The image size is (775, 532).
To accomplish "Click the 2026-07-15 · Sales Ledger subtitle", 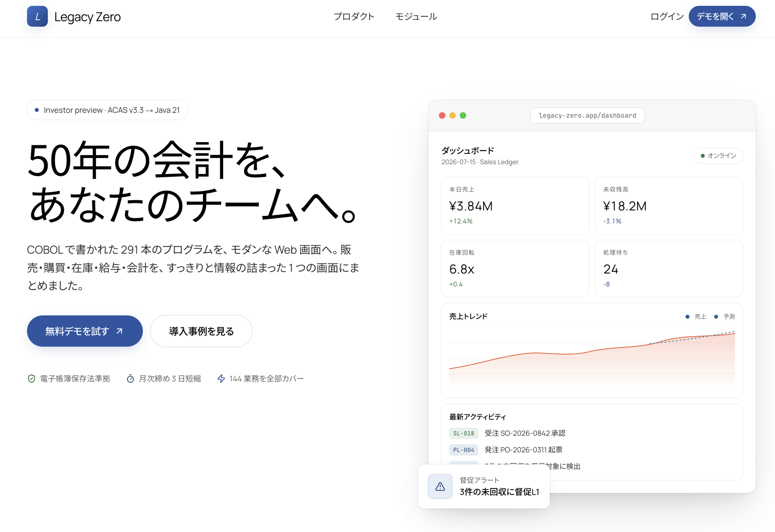I will 480,162.
